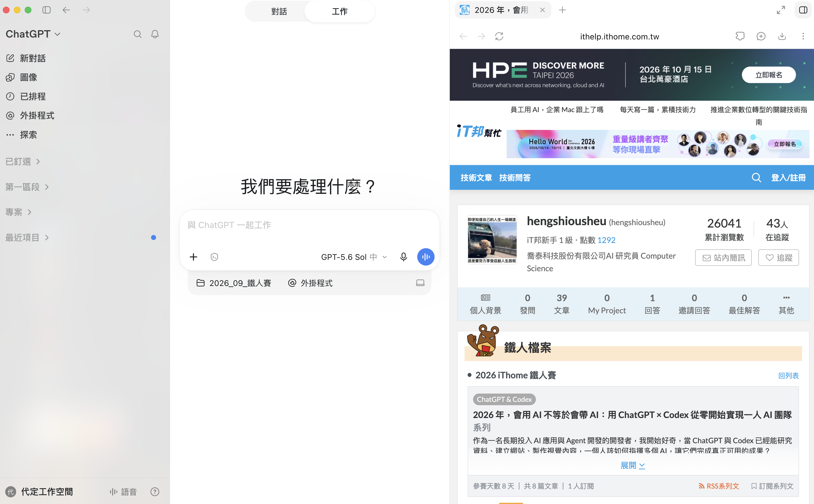Open notifications bell in sidebar
814x504 pixels.
(x=155, y=34)
